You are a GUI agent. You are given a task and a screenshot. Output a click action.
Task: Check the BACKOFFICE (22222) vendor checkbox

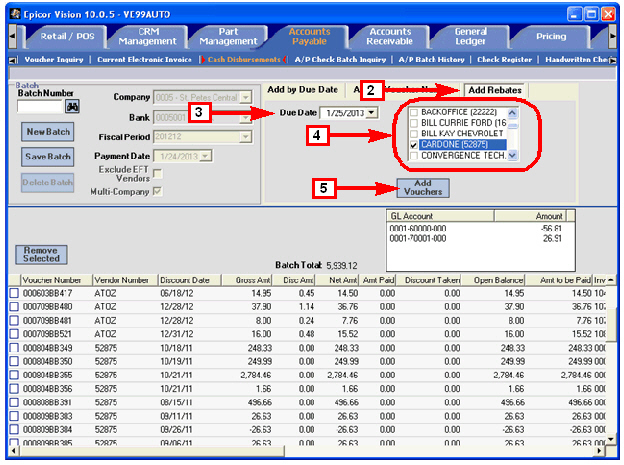pyautogui.click(x=414, y=112)
